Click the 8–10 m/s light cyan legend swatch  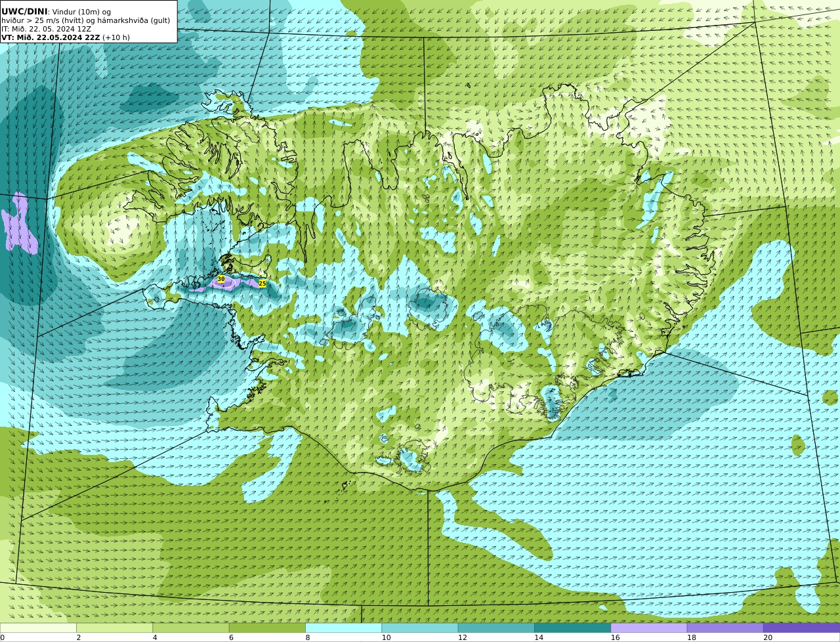click(343, 628)
